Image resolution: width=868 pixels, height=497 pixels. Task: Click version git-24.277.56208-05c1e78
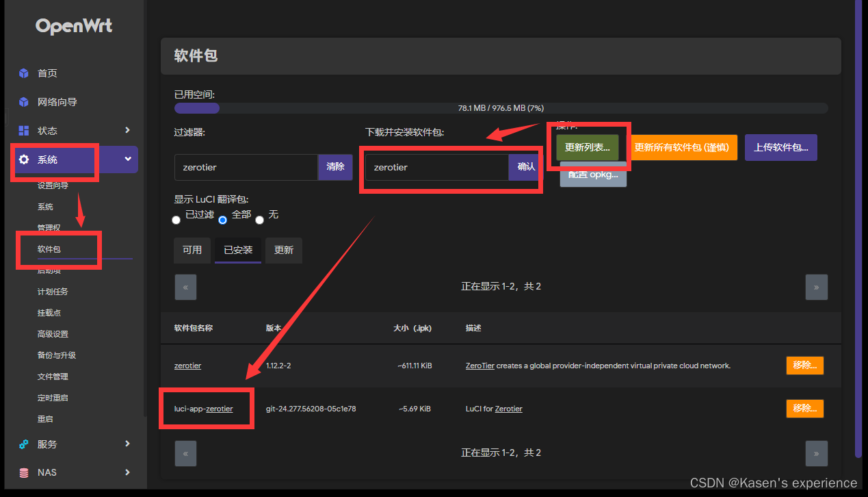click(311, 409)
